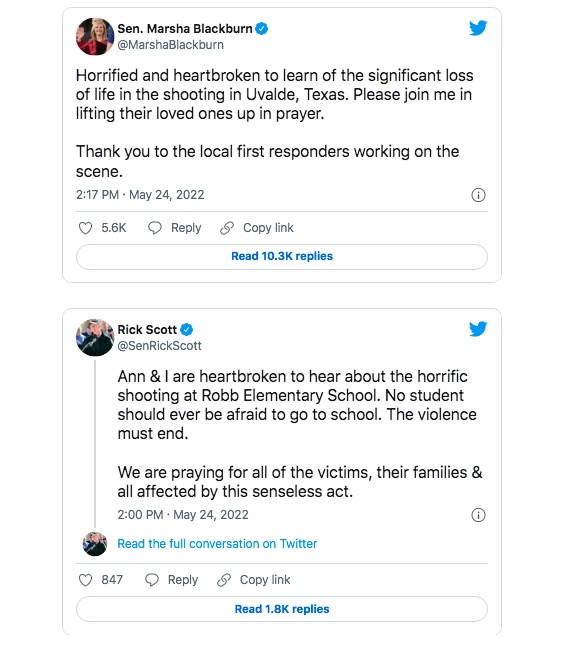The height and width of the screenshot is (652, 578).
Task: Click the Sen. Marsha Blackburn display name
Action: pyautogui.click(x=185, y=29)
